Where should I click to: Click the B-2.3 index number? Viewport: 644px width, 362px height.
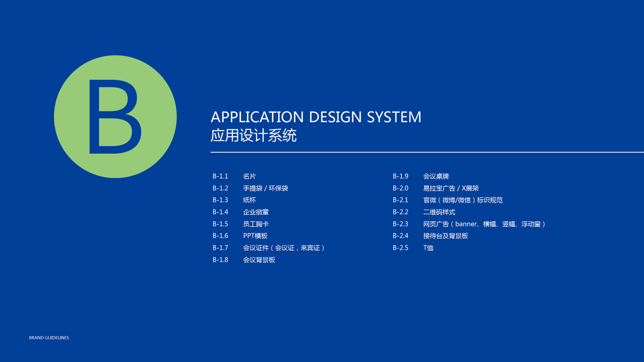401,224
